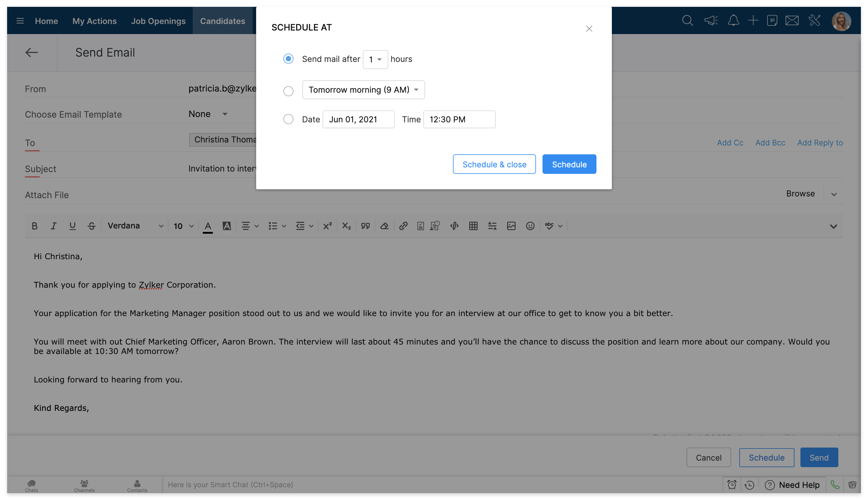Insert a hyperlink in the email body
This screenshot has height=500, width=868.
(x=403, y=226)
